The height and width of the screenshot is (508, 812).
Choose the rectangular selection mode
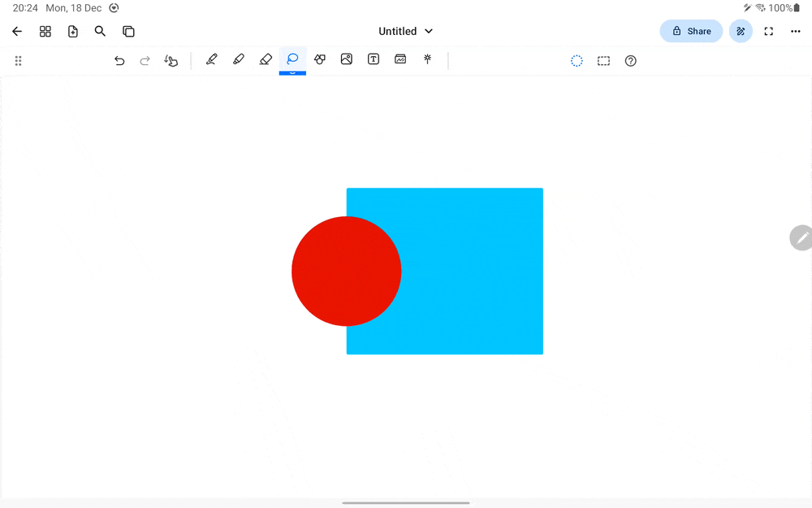[604, 61]
